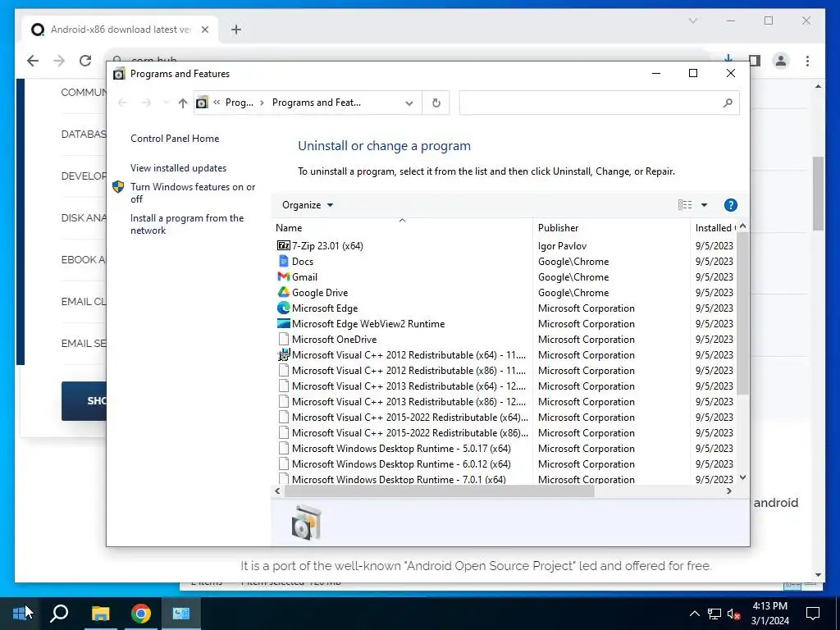
Task: Click the program list scroll down arrow
Action: 742,477
